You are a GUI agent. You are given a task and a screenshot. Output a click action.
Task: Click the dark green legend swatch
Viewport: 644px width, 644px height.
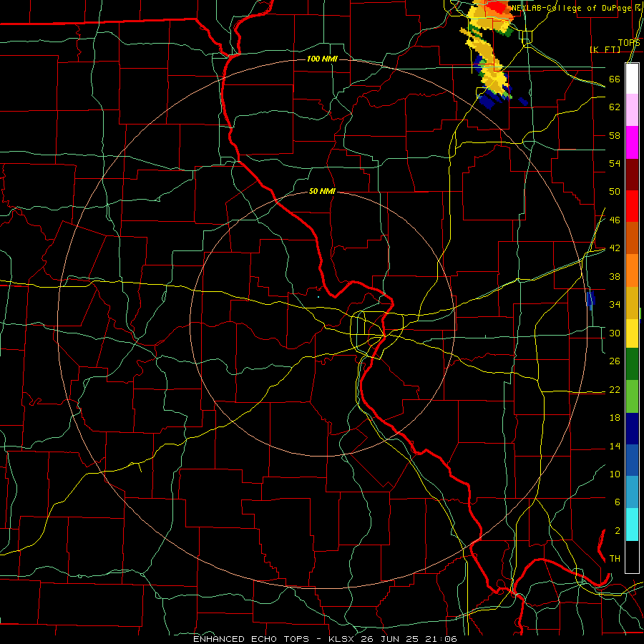click(632, 364)
